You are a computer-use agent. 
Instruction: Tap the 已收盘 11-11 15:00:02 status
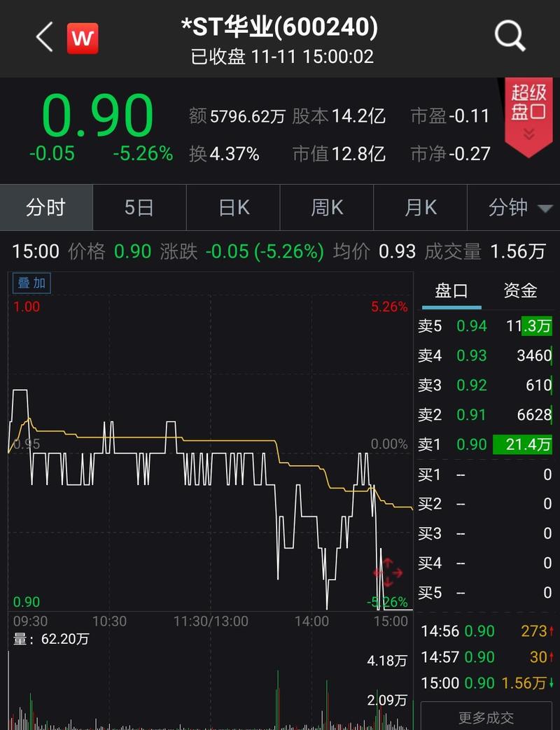pos(282,57)
